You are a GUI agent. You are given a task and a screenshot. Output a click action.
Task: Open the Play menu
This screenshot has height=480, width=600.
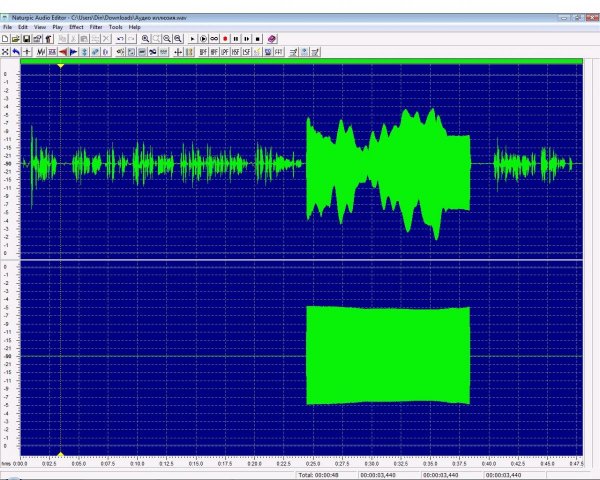[57, 27]
